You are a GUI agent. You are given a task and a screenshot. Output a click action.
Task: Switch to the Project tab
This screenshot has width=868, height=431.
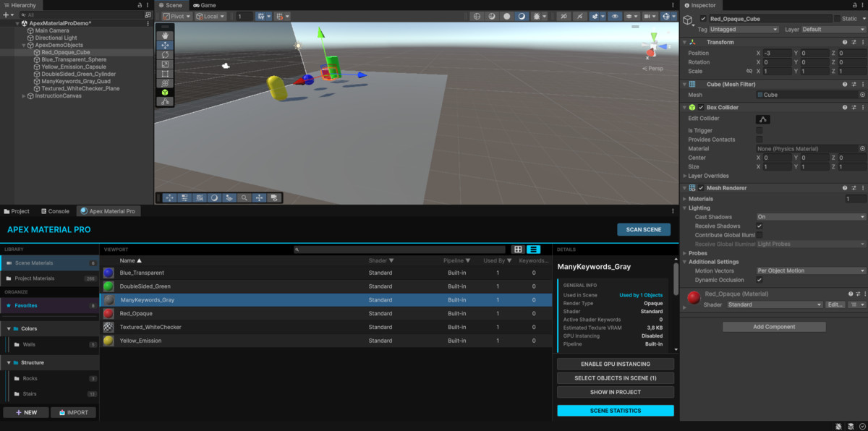[17, 211]
